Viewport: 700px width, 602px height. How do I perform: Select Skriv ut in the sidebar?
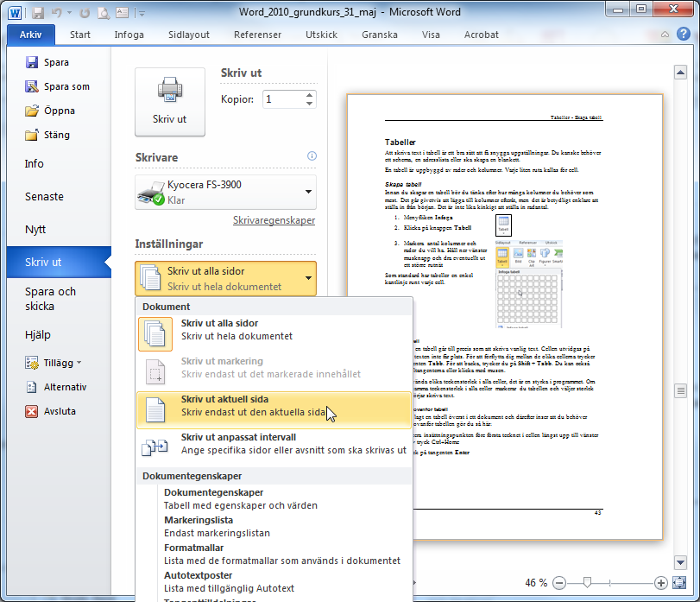click(x=59, y=263)
